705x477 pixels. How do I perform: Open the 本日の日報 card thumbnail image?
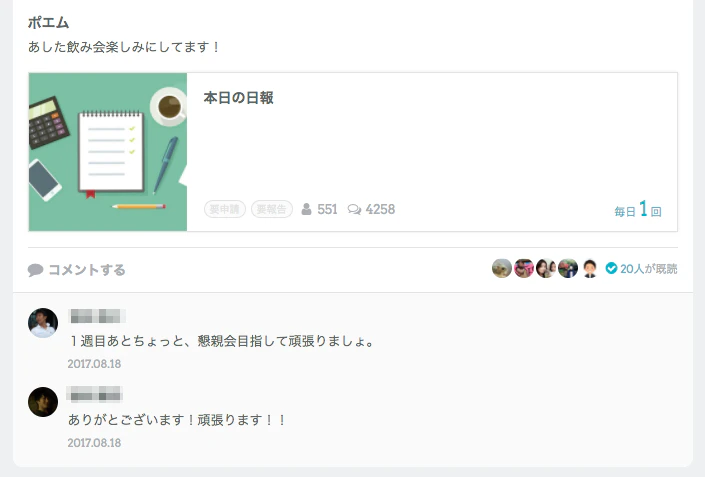pyautogui.click(x=108, y=152)
